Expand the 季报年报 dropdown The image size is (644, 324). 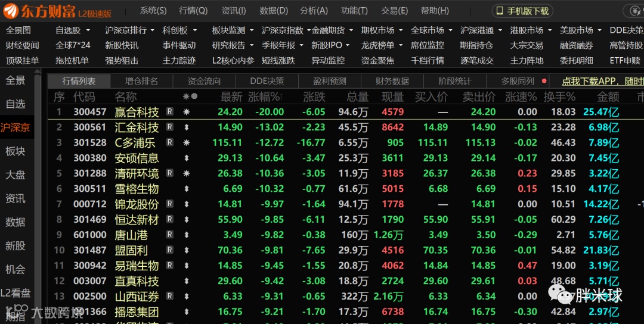[x=301, y=45]
